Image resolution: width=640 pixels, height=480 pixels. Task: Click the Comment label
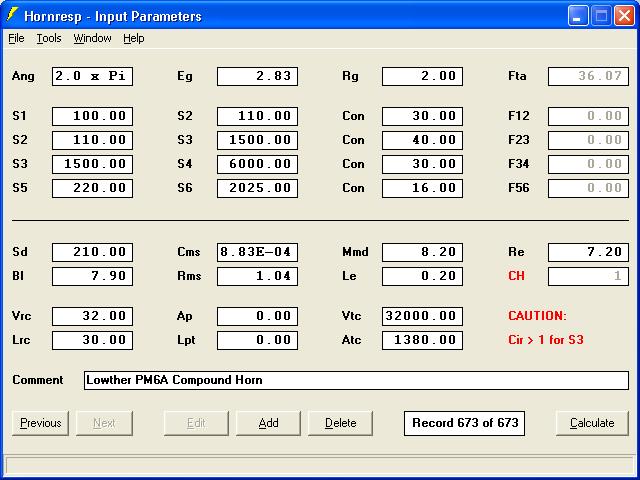pyautogui.click(x=38, y=380)
